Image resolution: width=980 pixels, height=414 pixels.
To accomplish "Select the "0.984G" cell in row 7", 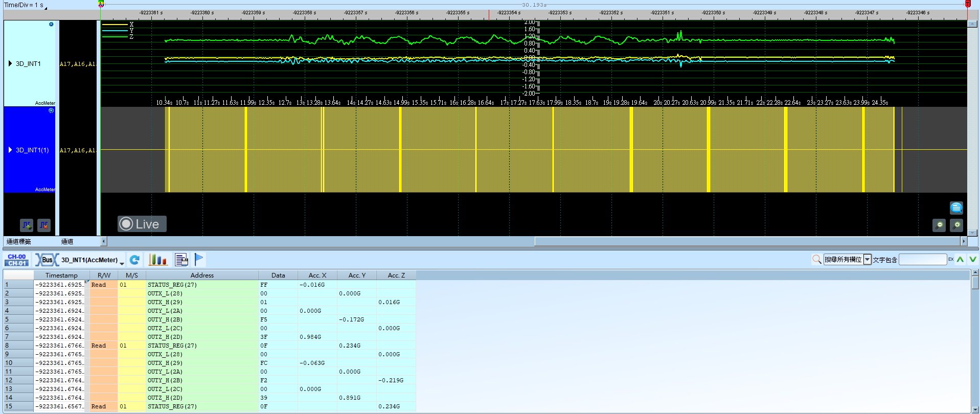I will pyautogui.click(x=317, y=337).
